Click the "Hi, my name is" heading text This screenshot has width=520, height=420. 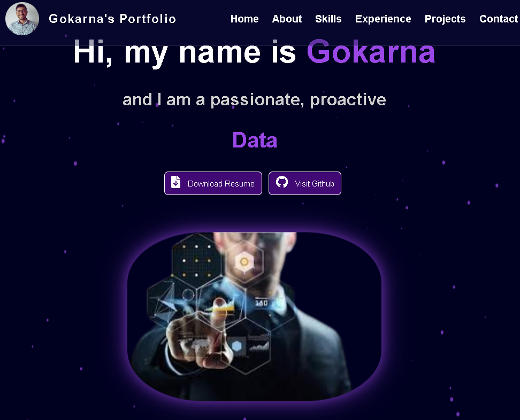coord(185,52)
